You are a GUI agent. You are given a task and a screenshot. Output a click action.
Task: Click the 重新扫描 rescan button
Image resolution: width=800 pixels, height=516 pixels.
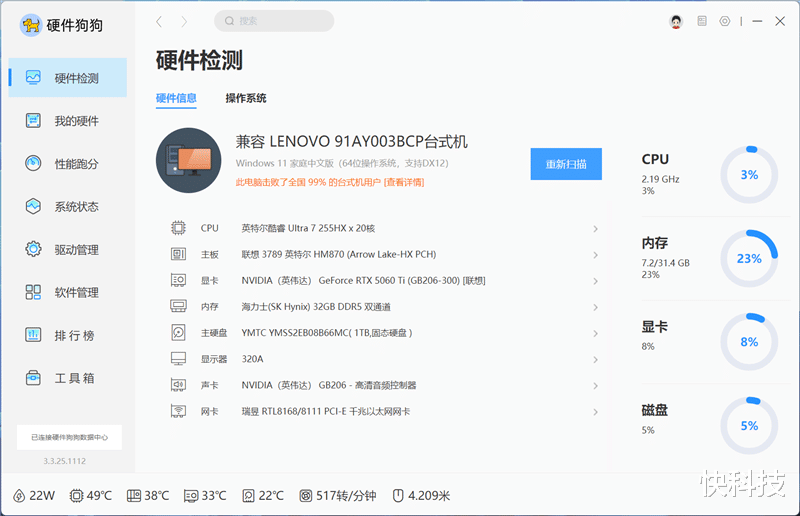click(566, 164)
